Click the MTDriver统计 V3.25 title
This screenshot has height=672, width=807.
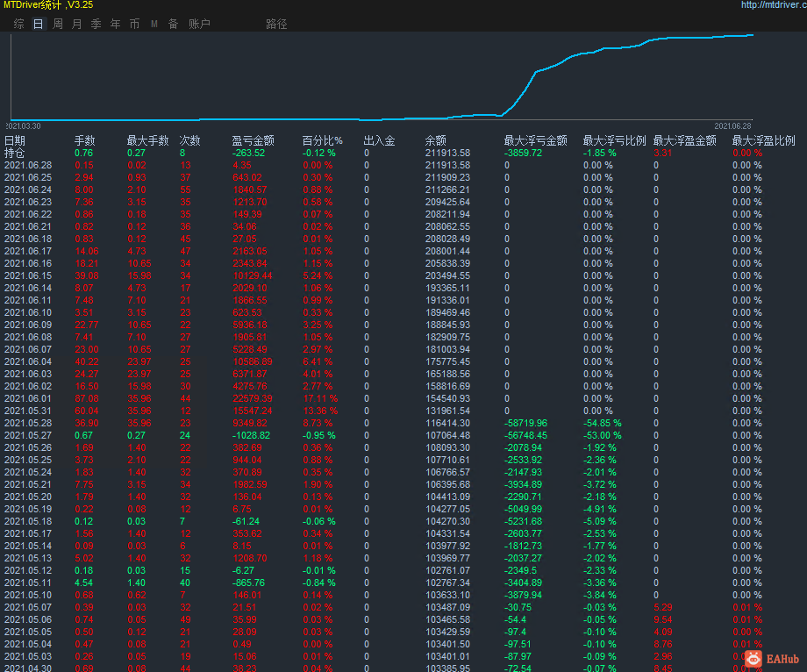tap(48, 5)
